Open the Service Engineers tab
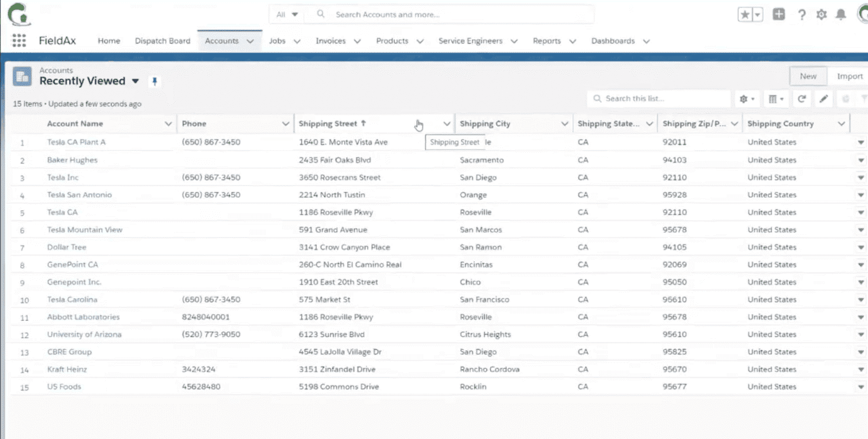This screenshot has height=439, width=868. pyautogui.click(x=470, y=41)
